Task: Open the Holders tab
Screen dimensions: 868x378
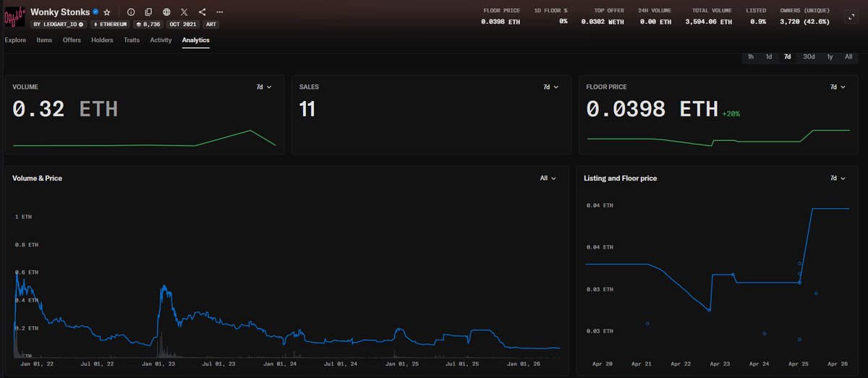Action: pyautogui.click(x=102, y=40)
